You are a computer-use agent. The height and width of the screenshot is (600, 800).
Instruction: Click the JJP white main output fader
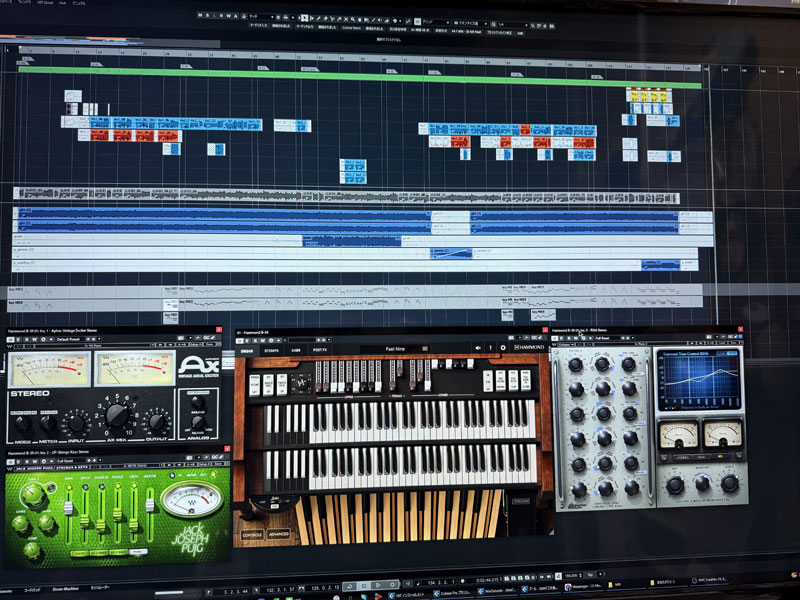(150, 505)
